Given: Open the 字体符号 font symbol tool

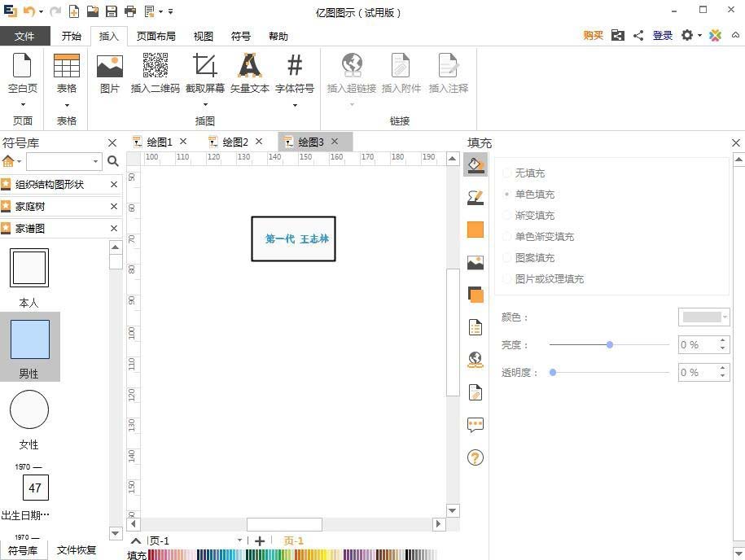Looking at the screenshot, I should coord(294,73).
